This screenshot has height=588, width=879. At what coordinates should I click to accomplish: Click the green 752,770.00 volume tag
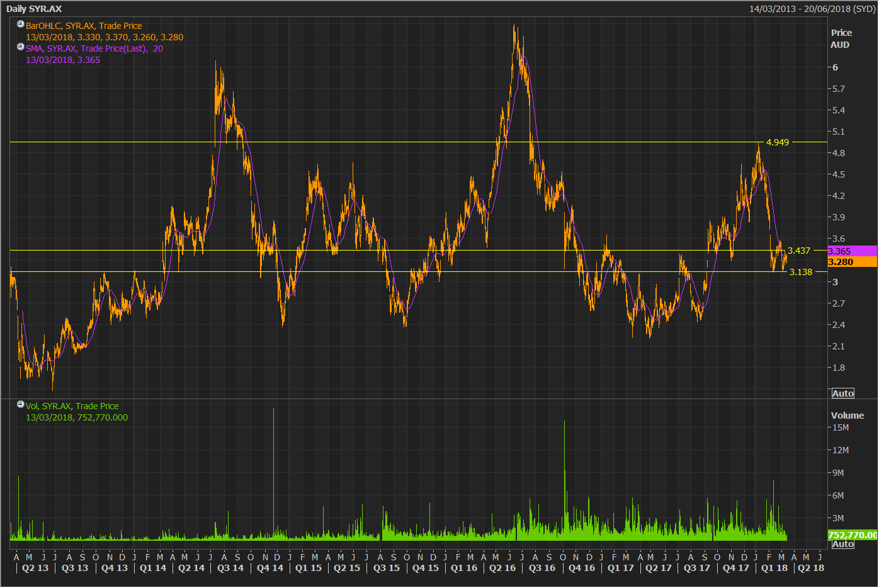click(x=852, y=535)
